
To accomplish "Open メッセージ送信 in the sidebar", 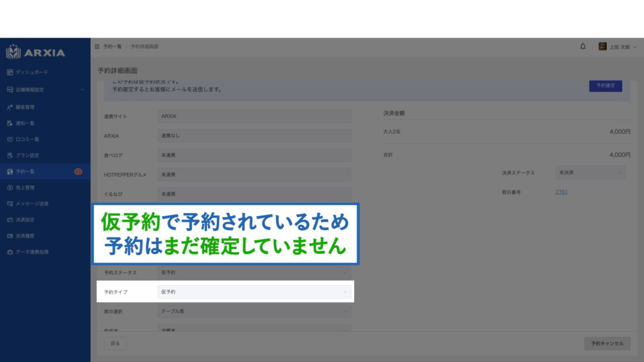I will 31,204.
